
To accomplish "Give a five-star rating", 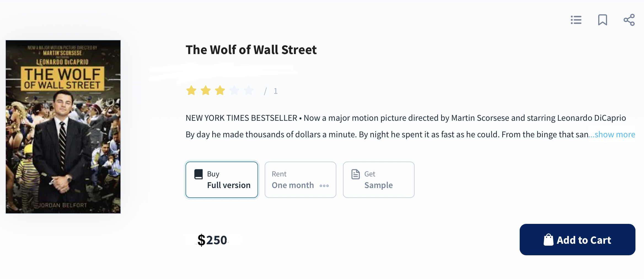I will (249, 90).
